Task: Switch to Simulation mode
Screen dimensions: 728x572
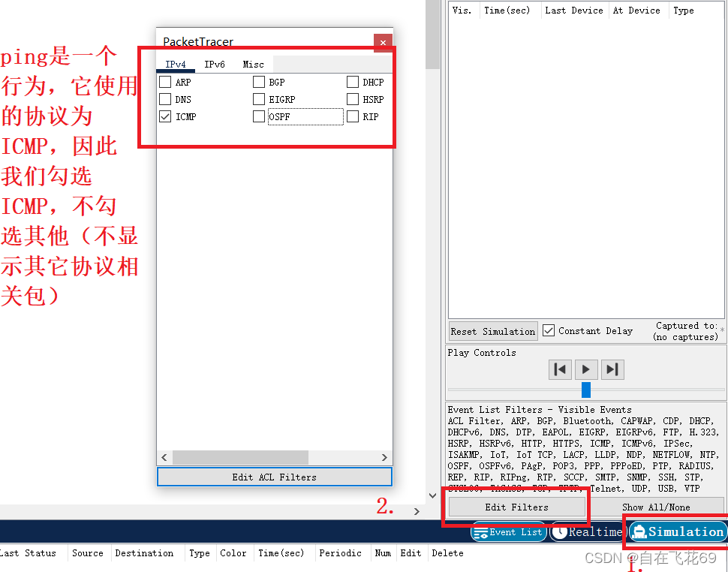Action: coord(678,531)
